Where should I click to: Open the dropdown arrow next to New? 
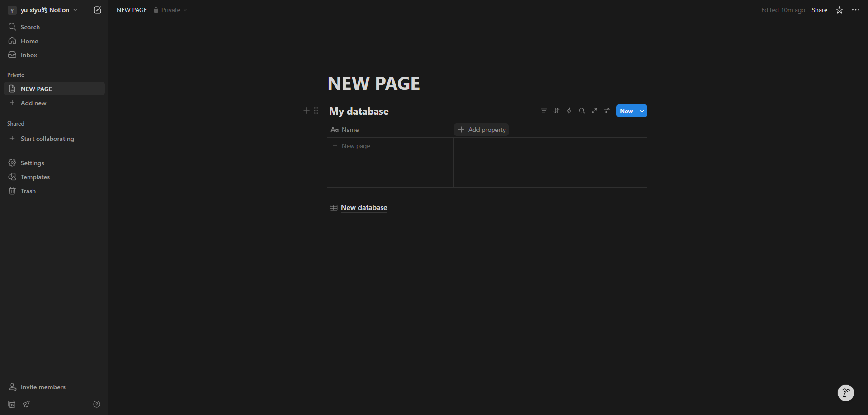(x=642, y=111)
